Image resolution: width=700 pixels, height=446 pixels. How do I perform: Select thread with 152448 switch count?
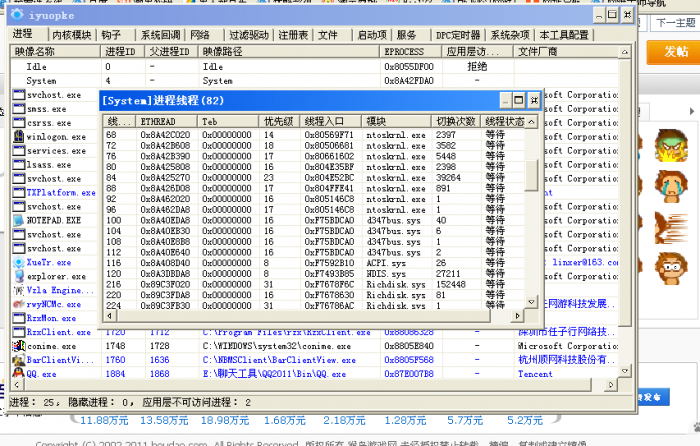pyautogui.click(x=315, y=284)
